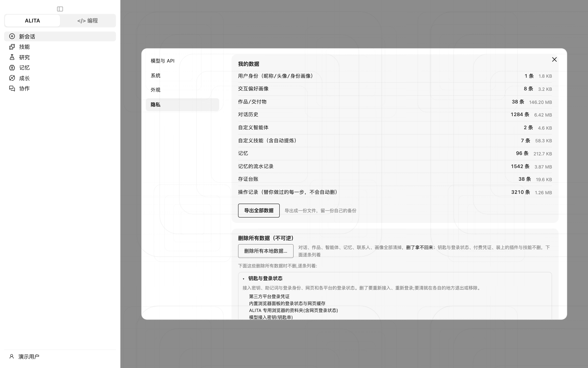The image size is (588, 368).
Task: Close the settings dialog
Action: tap(554, 59)
